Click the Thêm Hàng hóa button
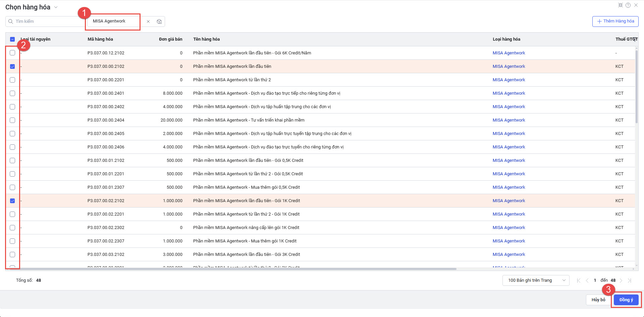Viewport: 644px width, 317px height. point(615,21)
